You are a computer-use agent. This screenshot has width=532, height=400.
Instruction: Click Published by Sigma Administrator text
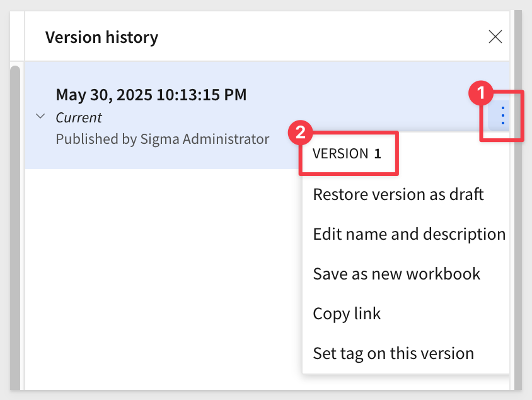pos(162,139)
